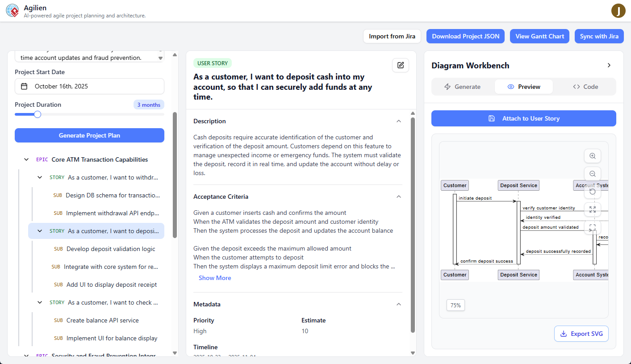
Task: Collapse the Core ATM Transaction Capabilities epic
Action: coord(26,159)
